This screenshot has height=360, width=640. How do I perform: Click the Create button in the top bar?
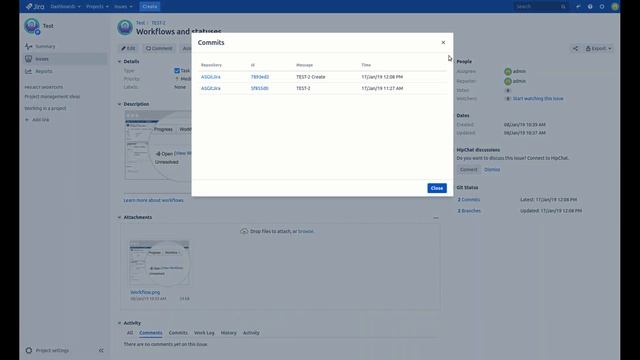click(150, 7)
